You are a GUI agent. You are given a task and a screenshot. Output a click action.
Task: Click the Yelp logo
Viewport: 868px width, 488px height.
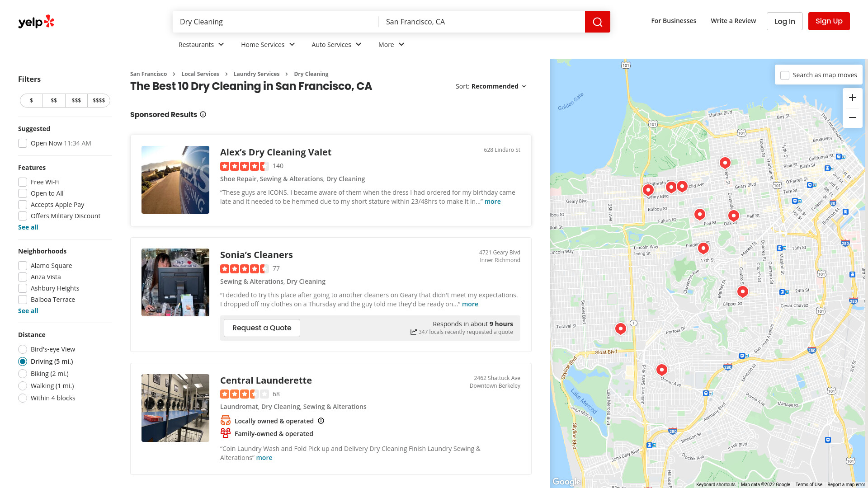36,21
